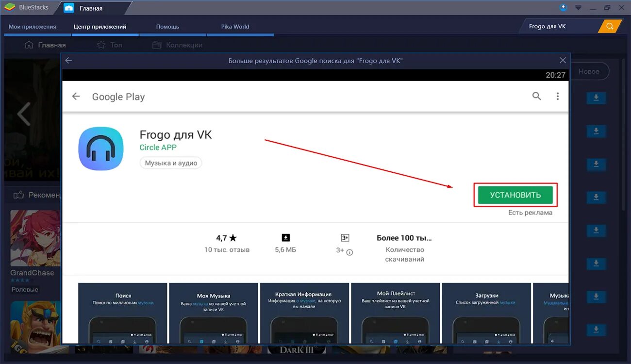Click the 20:27 Android clock
631x364 pixels.
(555, 75)
